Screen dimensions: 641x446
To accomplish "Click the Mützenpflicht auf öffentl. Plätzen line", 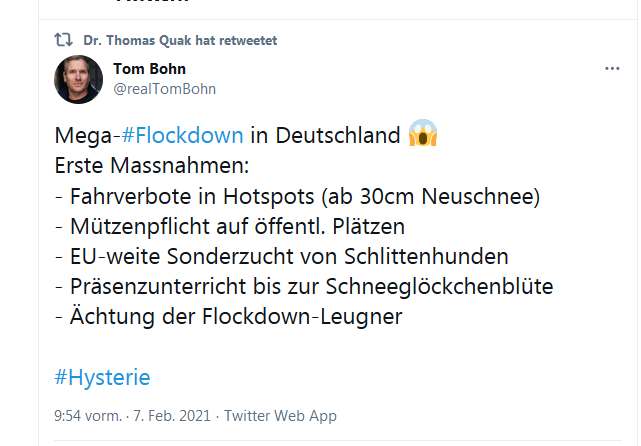I will point(230,227).
